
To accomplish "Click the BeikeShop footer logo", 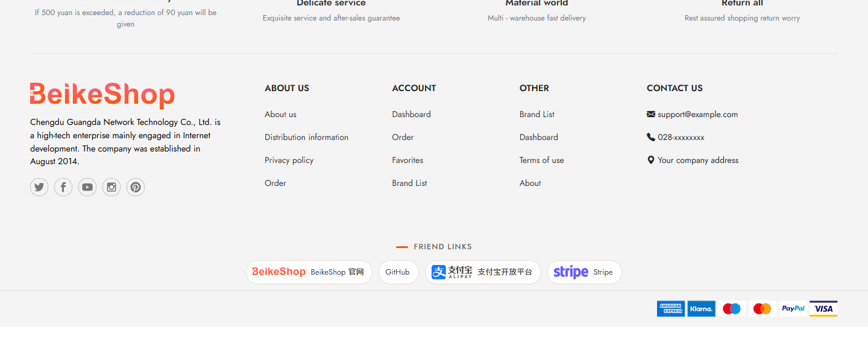I will click(102, 95).
